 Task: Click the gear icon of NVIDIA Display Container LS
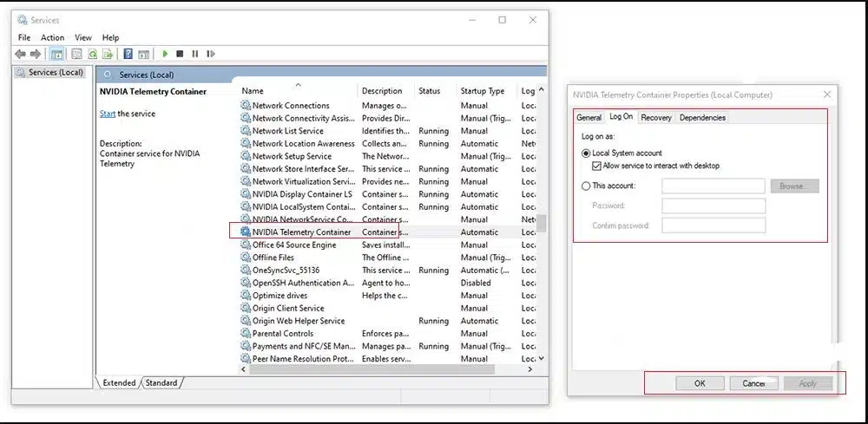246,194
